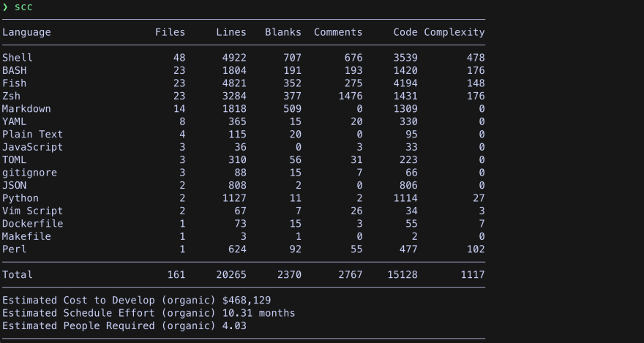
Task: Click Python complexity value 27
Action: click(479, 198)
